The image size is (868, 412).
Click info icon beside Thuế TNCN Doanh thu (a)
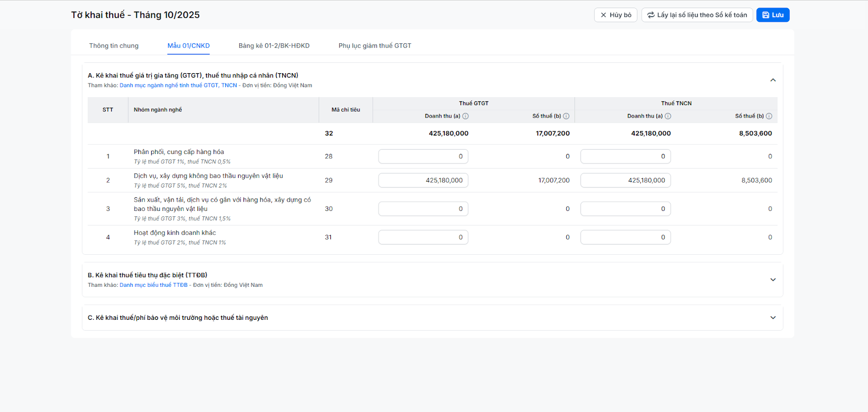(668, 116)
